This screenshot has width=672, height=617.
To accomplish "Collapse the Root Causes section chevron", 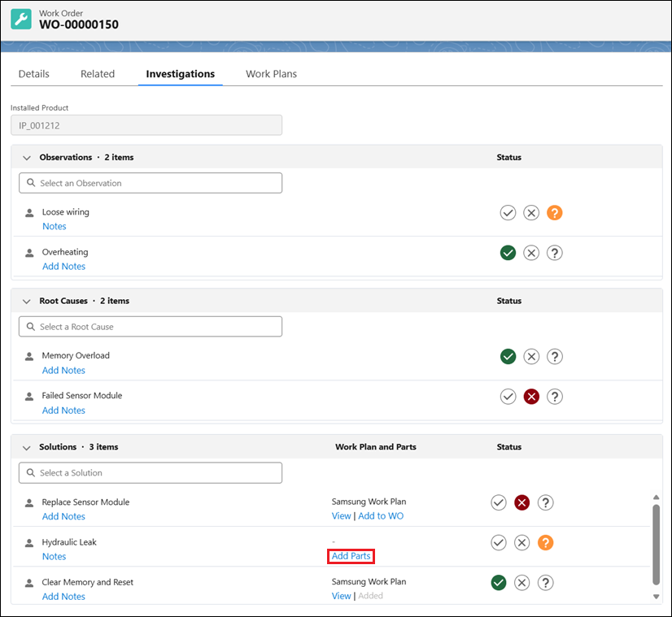I will click(27, 302).
